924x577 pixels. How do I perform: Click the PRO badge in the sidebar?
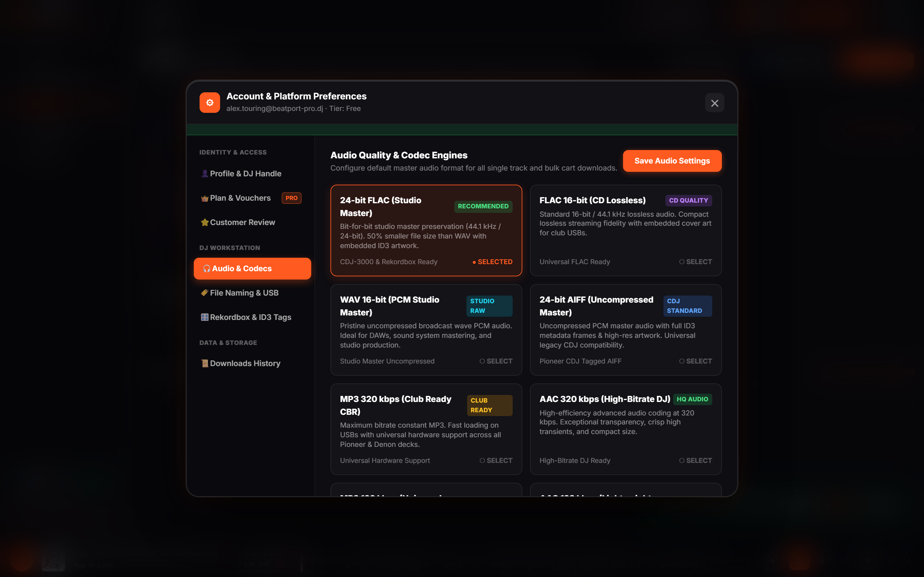(x=291, y=198)
